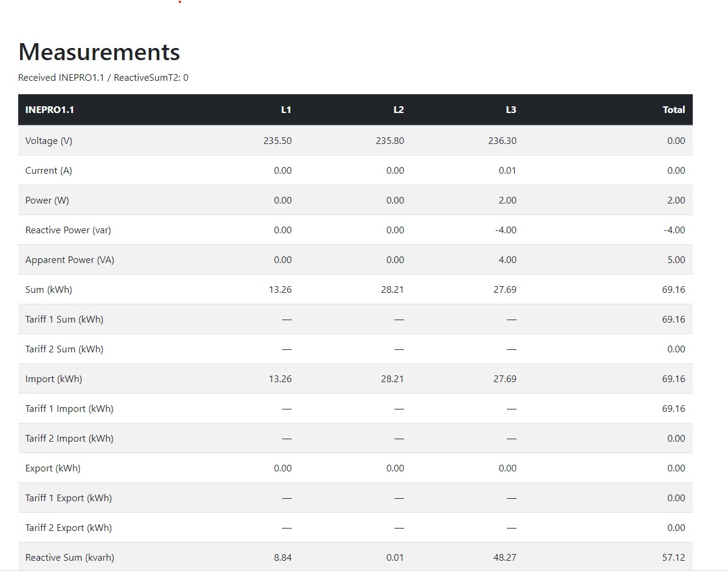Viewport: 728px width, 582px height.
Task: Click the Total column header
Action: (673, 110)
